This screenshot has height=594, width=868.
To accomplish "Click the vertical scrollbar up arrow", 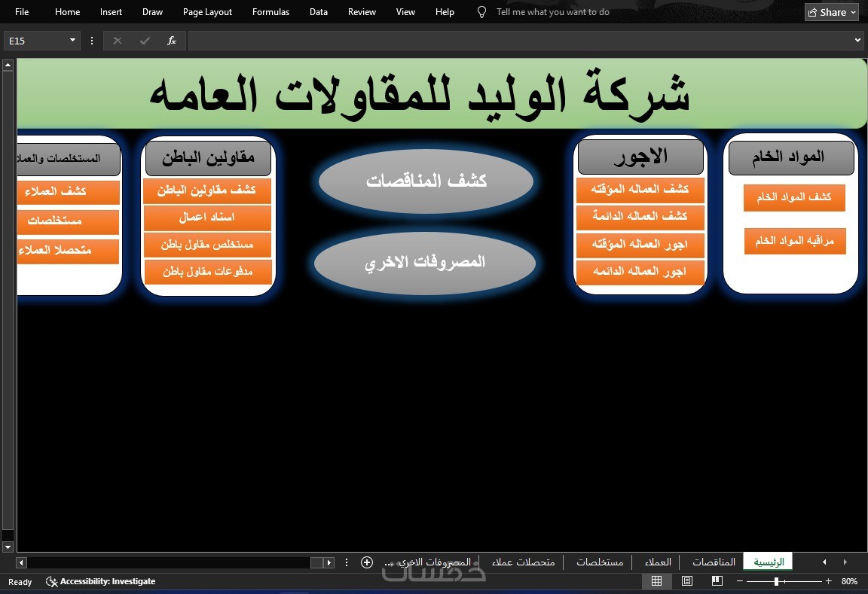I will pyautogui.click(x=8, y=65).
